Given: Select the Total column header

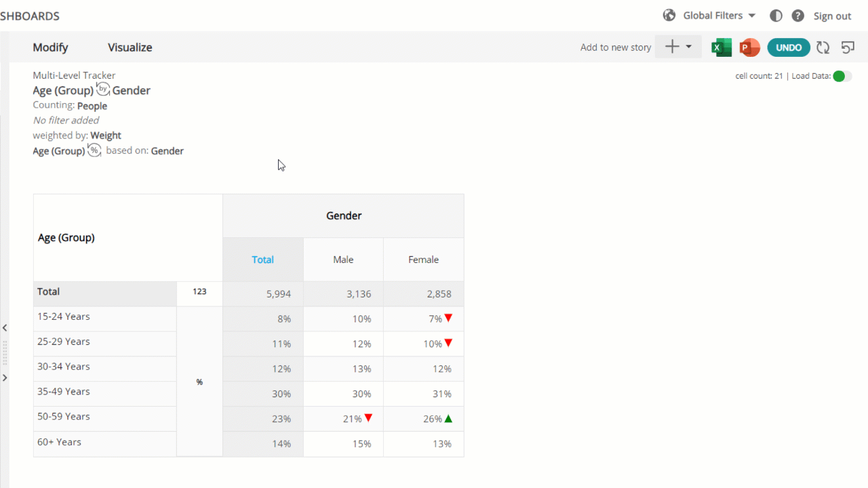Looking at the screenshot, I should coord(263,260).
